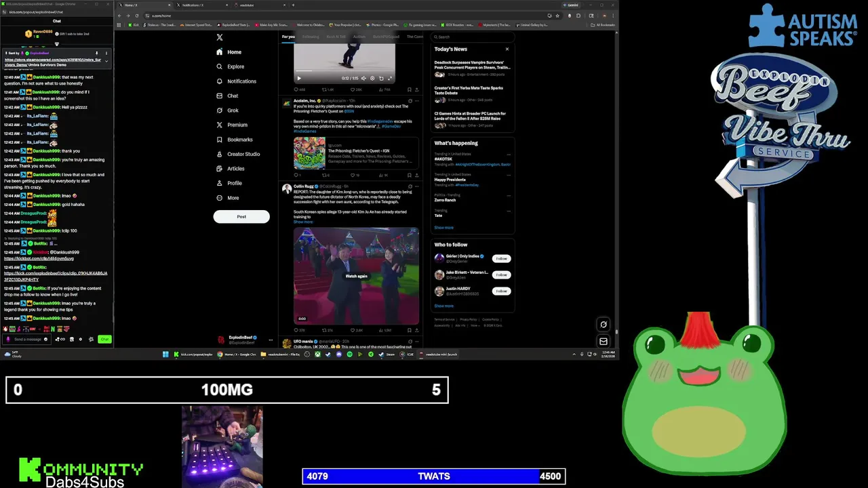Open Creator's First Yerba Mate news story

[x=472, y=93]
